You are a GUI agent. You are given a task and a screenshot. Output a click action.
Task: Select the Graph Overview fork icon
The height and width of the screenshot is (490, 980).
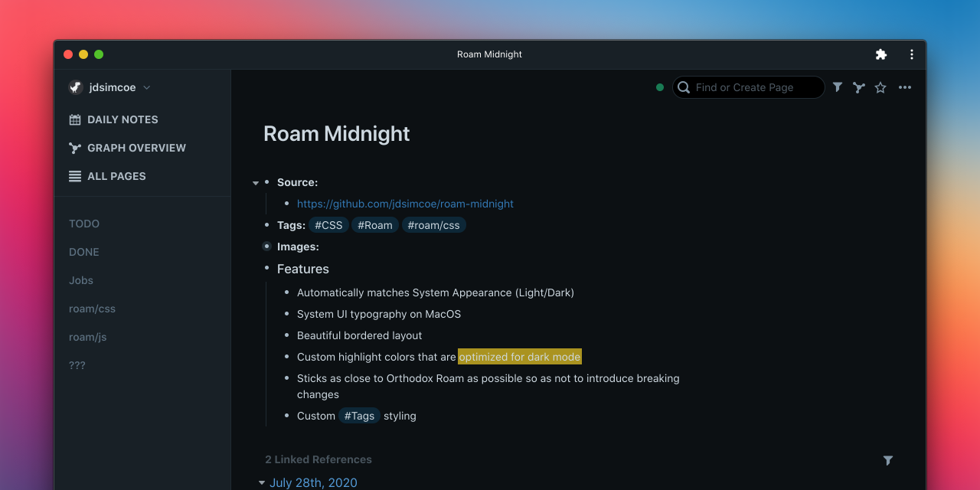tap(74, 148)
